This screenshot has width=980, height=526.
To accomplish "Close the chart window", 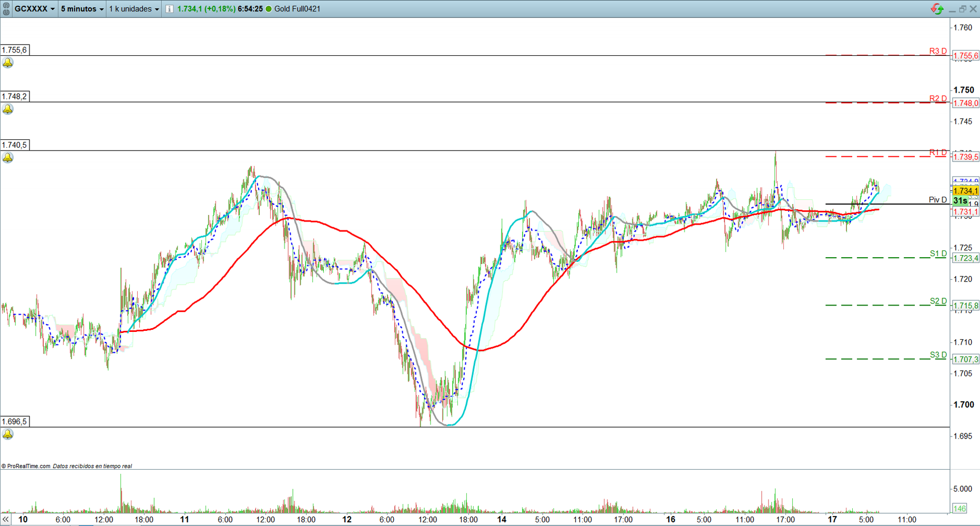I will click(x=973, y=9).
